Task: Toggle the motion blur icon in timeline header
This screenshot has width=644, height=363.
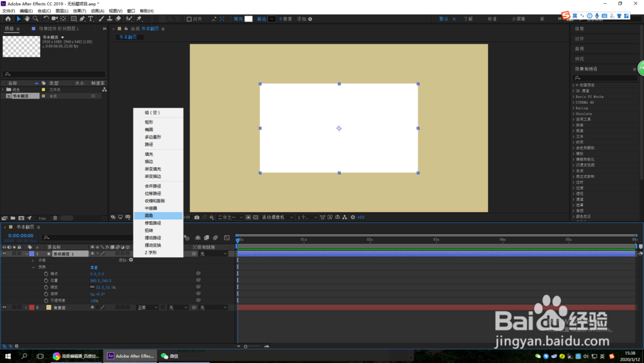Action: (215, 238)
